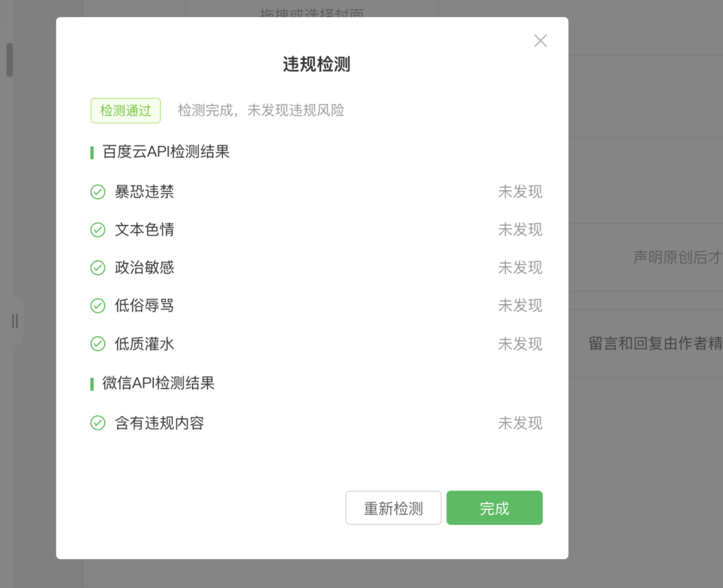The width and height of the screenshot is (723, 588).
Task: Click 未发现 result in 低俗辱骂 row
Action: pos(520,306)
